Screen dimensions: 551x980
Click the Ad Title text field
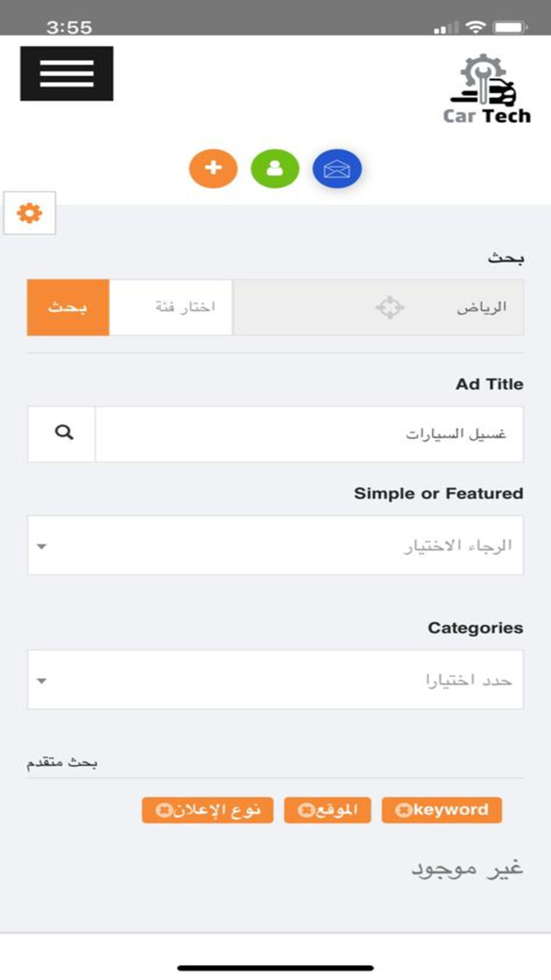(x=309, y=433)
